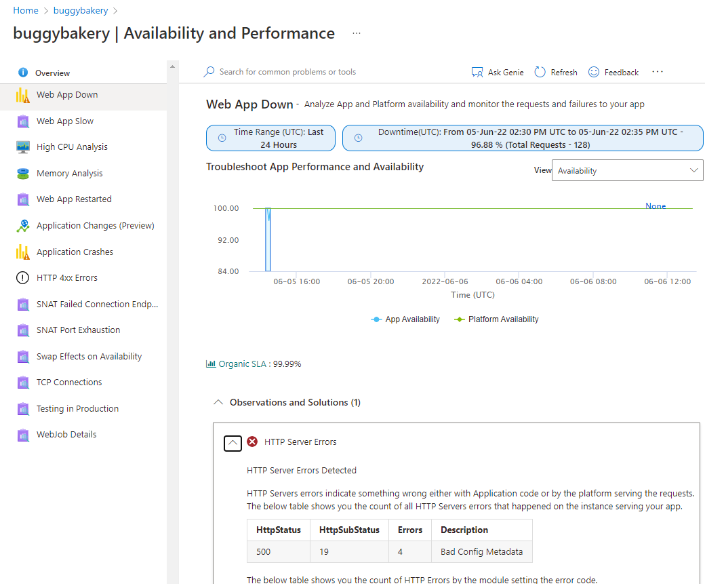705x588 pixels.
Task: Open Web App Slow from sidebar
Action: point(65,121)
